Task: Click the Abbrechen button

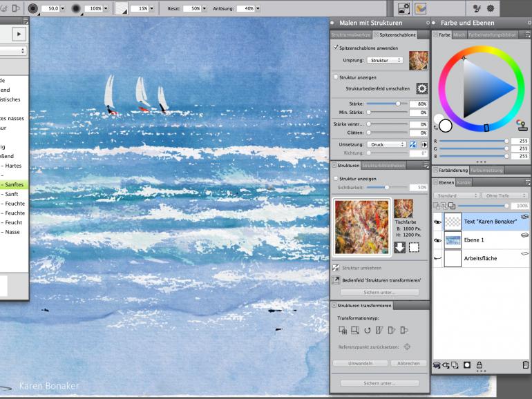Action: click(408, 363)
